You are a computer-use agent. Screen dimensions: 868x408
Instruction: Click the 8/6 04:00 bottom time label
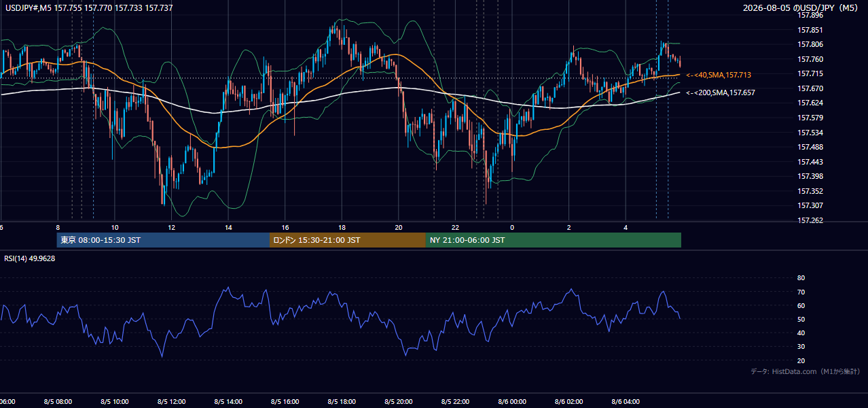point(626,402)
